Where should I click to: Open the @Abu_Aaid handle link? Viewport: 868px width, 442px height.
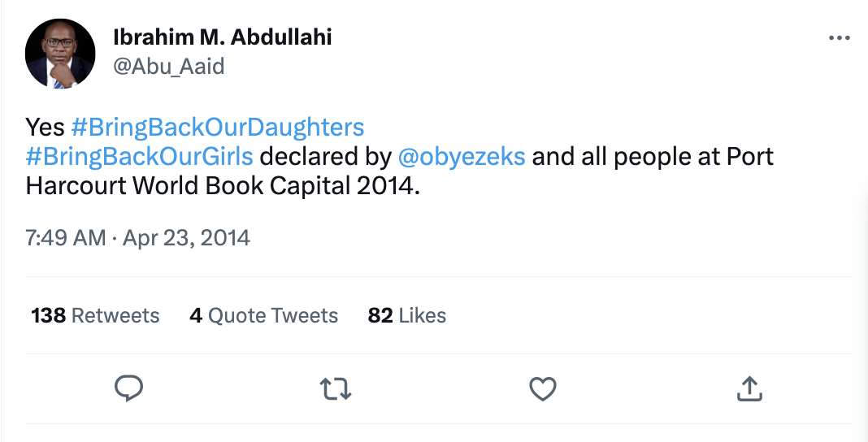click(168, 66)
